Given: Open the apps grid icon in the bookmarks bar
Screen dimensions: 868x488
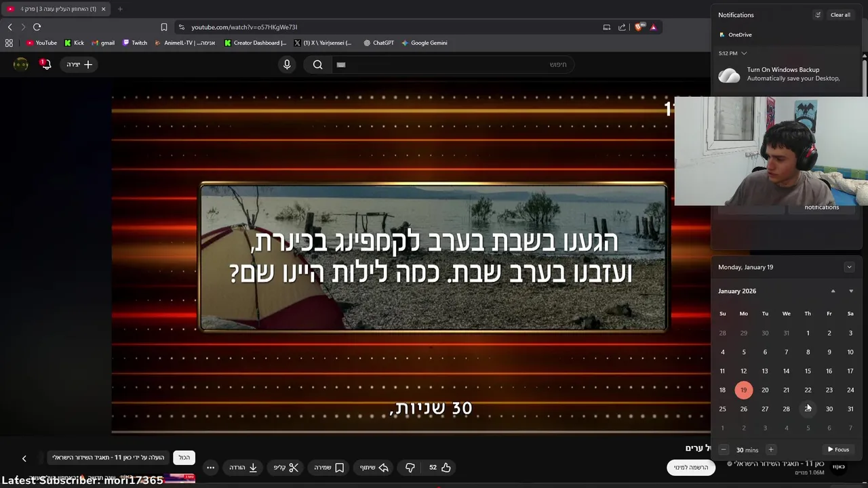Looking at the screenshot, I should pos(9,43).
